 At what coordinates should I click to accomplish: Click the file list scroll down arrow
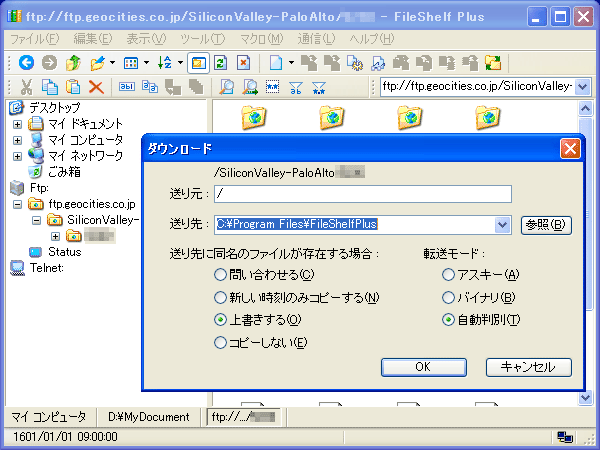(585, 398)
